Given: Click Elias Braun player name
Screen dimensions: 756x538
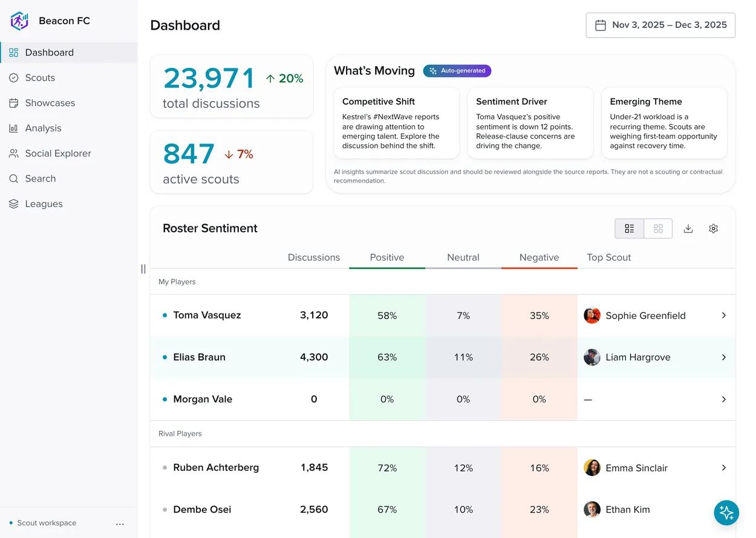Looking at the screenshot, I should click(199, 357).
